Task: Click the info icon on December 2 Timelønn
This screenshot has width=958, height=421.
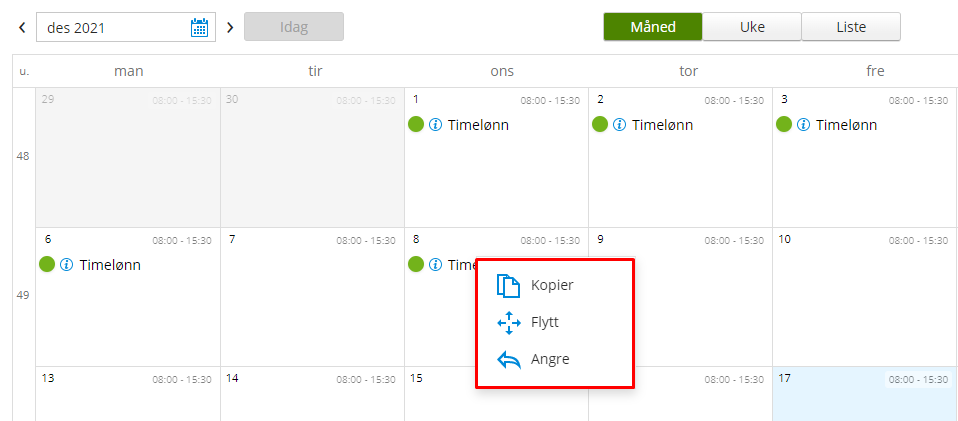Action: (x=619, y=125)
